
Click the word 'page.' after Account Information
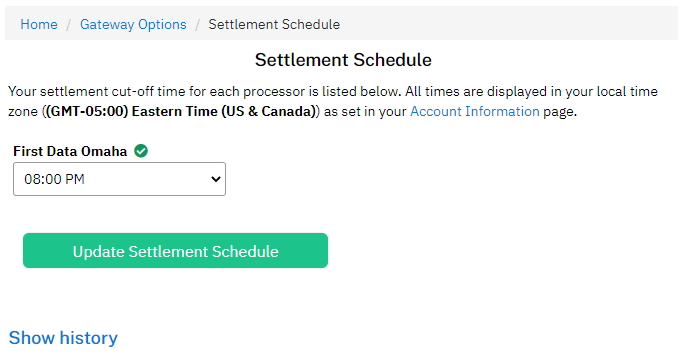560,112
